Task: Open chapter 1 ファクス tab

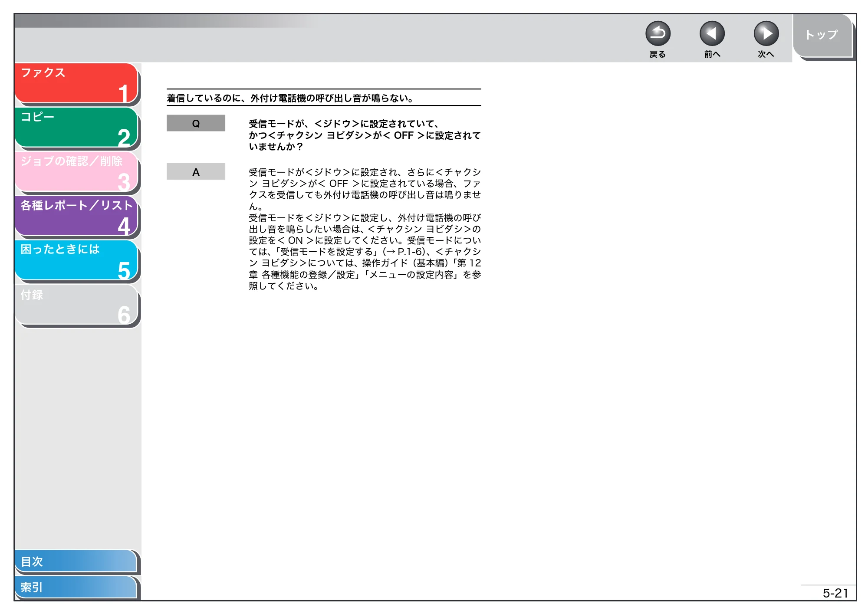Action: click(76, 83)
